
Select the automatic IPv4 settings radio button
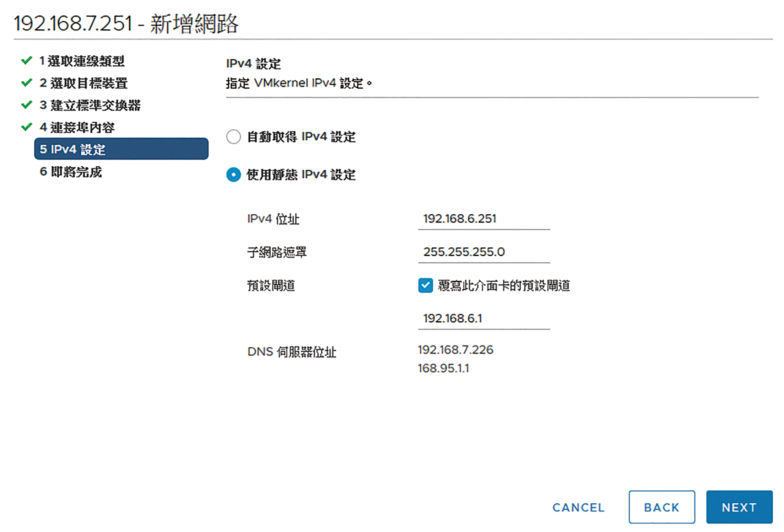point(233,137)
